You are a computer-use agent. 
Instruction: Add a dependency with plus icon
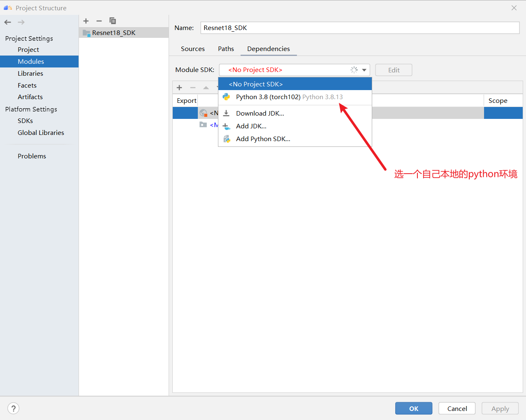(x=179, y=88)
